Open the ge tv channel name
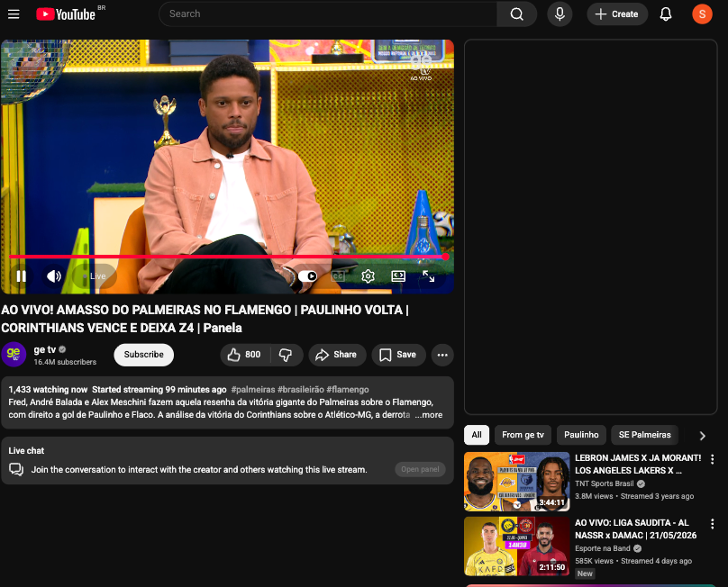 (x=44, y=349)
